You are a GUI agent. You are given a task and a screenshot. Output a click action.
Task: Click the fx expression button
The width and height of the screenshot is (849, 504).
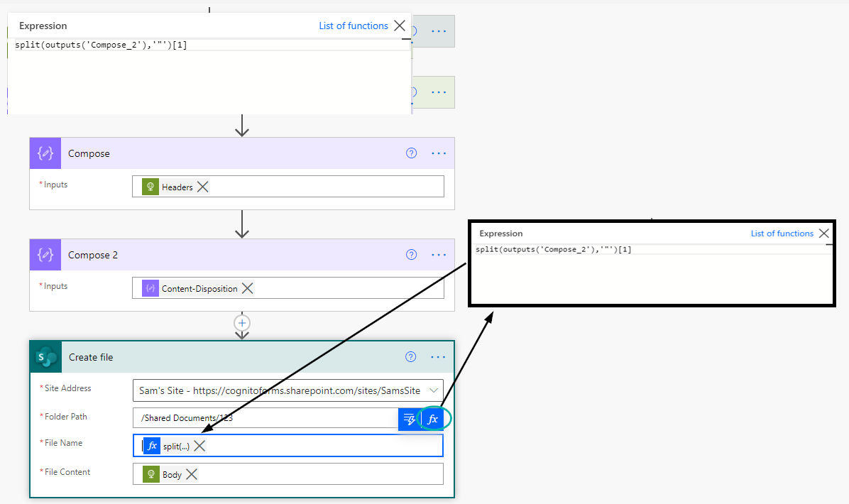(x=432, y=419)
